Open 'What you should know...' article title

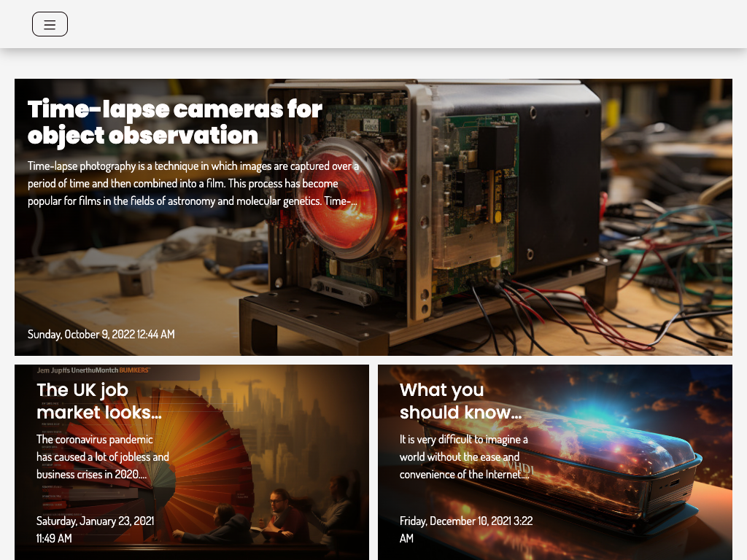coord(460,401)
